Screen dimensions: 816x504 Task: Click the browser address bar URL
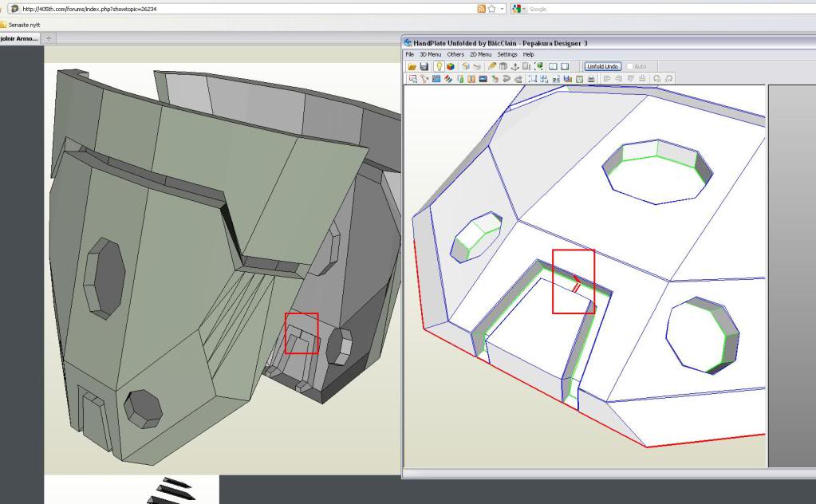point(89,9)
